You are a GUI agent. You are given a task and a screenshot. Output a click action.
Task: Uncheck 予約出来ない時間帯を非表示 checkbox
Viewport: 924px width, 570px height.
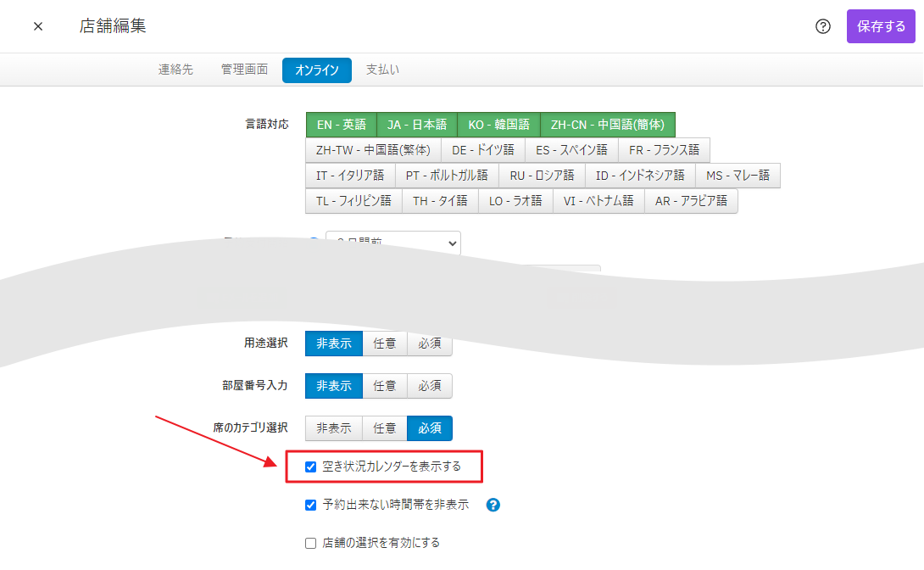click(311, 505)
